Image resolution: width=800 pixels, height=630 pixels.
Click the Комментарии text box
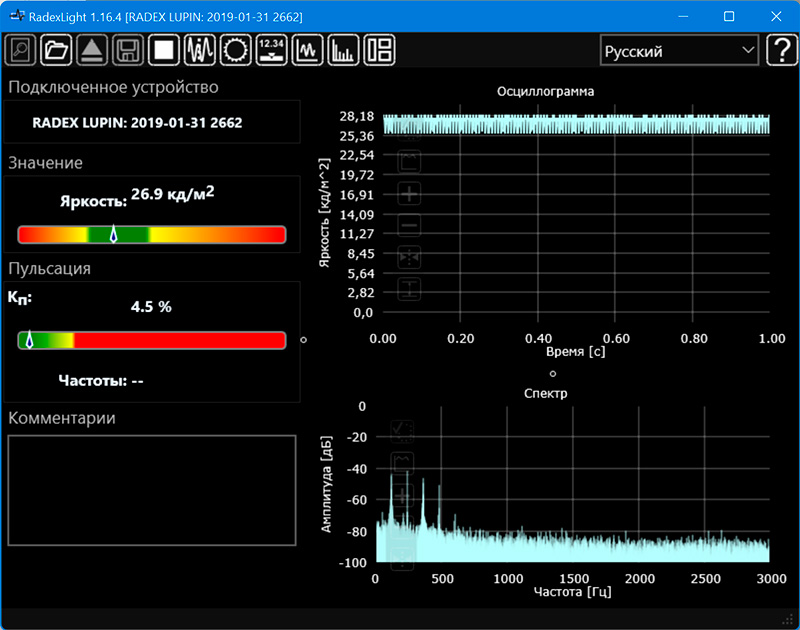click(152, 490)
